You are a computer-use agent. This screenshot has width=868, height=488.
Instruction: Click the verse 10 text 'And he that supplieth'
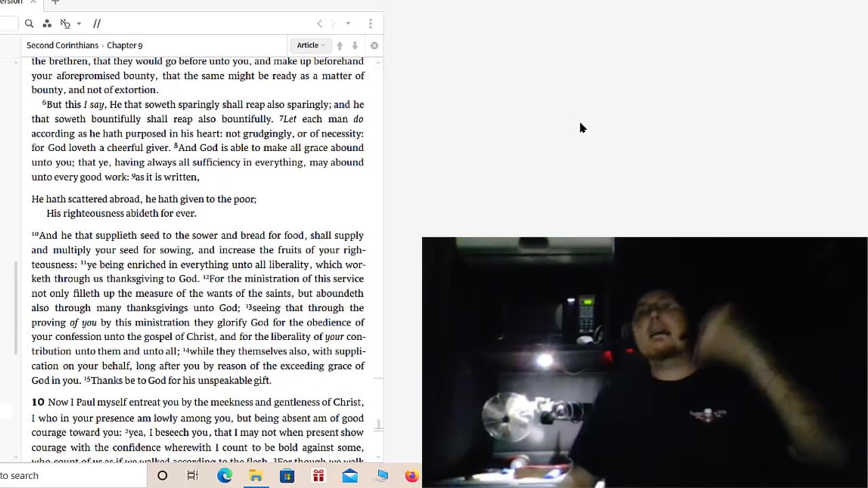coord(79,236)
